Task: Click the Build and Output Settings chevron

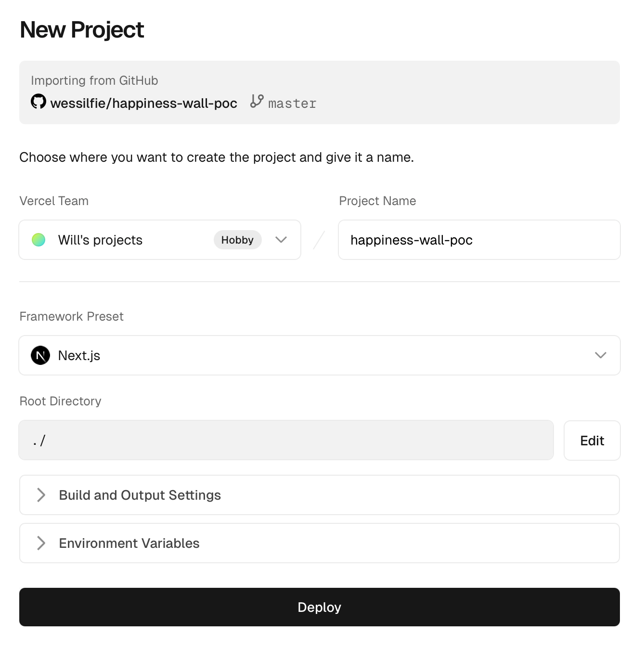Action: (41, 495)
